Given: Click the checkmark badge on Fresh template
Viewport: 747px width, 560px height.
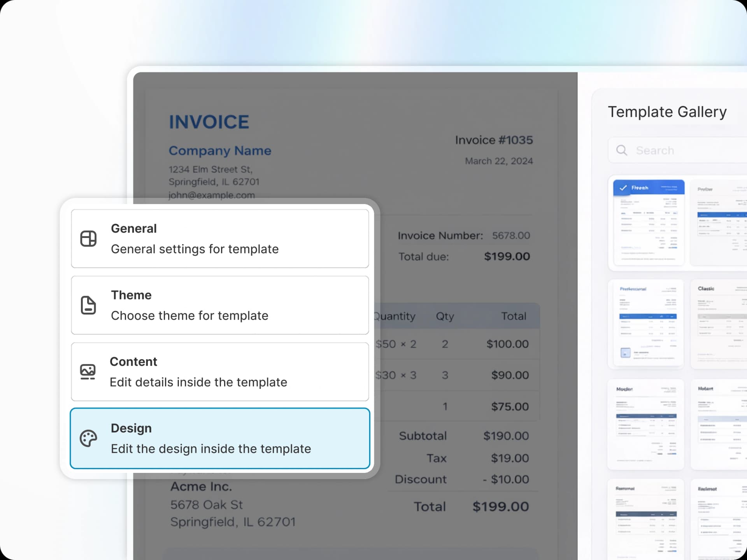Looking at the screenshot, I should click(624, 187).
